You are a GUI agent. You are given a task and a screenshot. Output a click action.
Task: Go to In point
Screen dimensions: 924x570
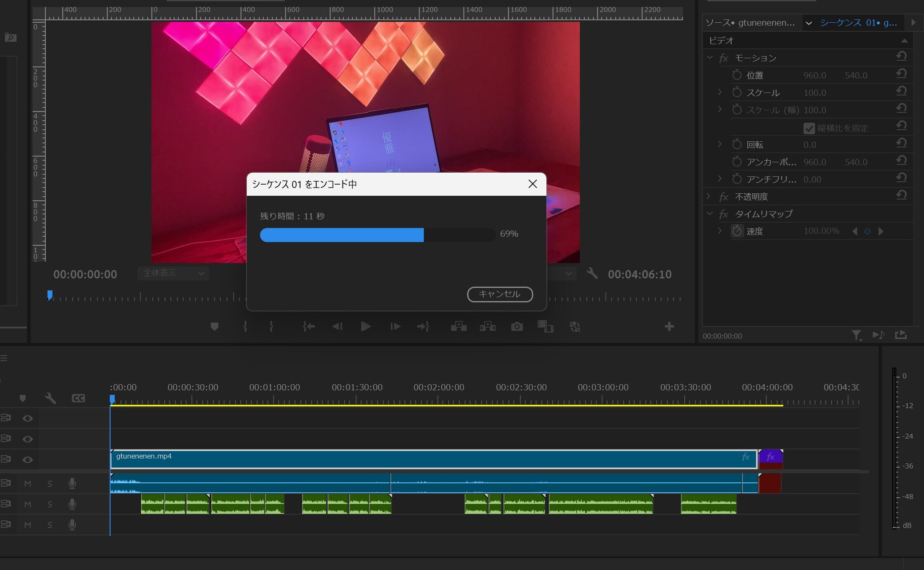[x=309, y=327]
